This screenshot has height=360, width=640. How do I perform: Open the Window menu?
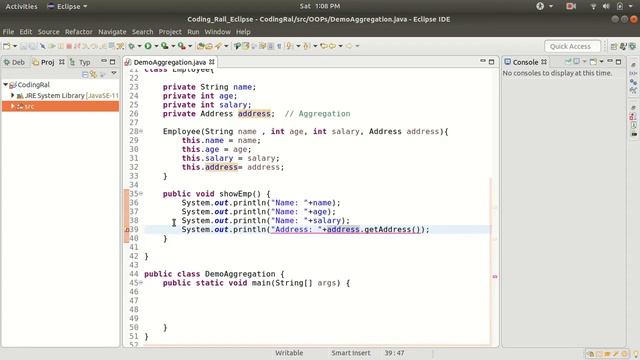coord(218,32)
